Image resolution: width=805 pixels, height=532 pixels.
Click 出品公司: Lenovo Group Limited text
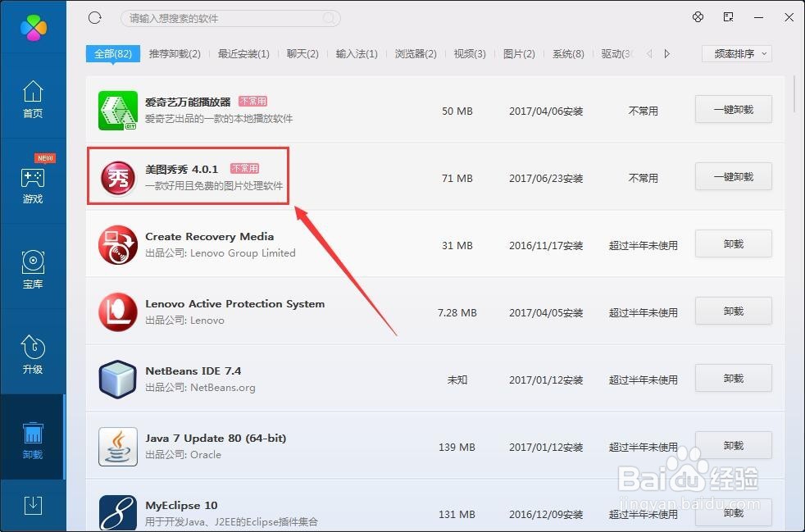pyautogui.click(x=221, y=252)
